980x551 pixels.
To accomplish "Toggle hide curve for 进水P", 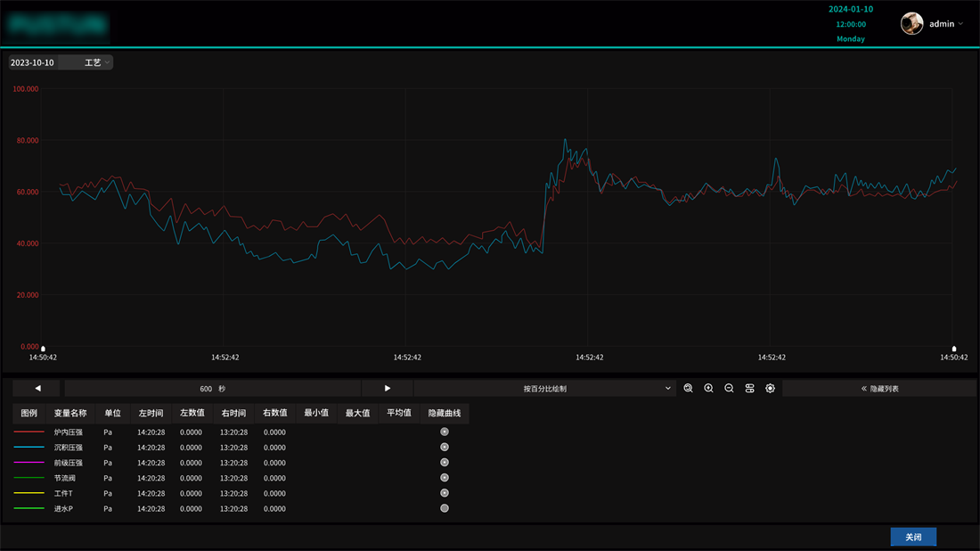I will point(445,509).
